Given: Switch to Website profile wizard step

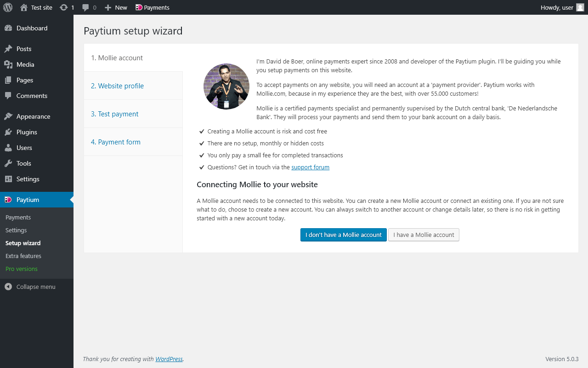Looking at the screenshot, I should (x=118, y=86).
